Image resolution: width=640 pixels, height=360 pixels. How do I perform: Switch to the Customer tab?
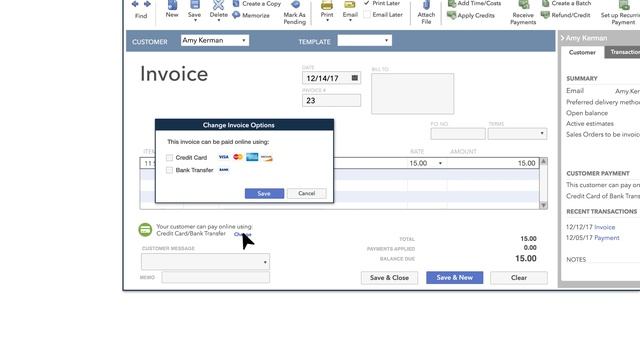tap(582, 52)
